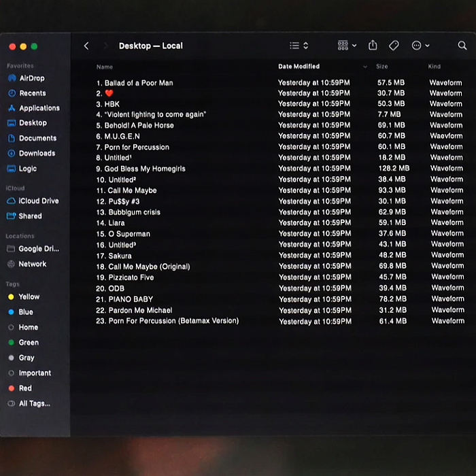This screenshot has height=476, width=476.
Task: Open the group-by grid dropdown
Action: click(347, 46)
